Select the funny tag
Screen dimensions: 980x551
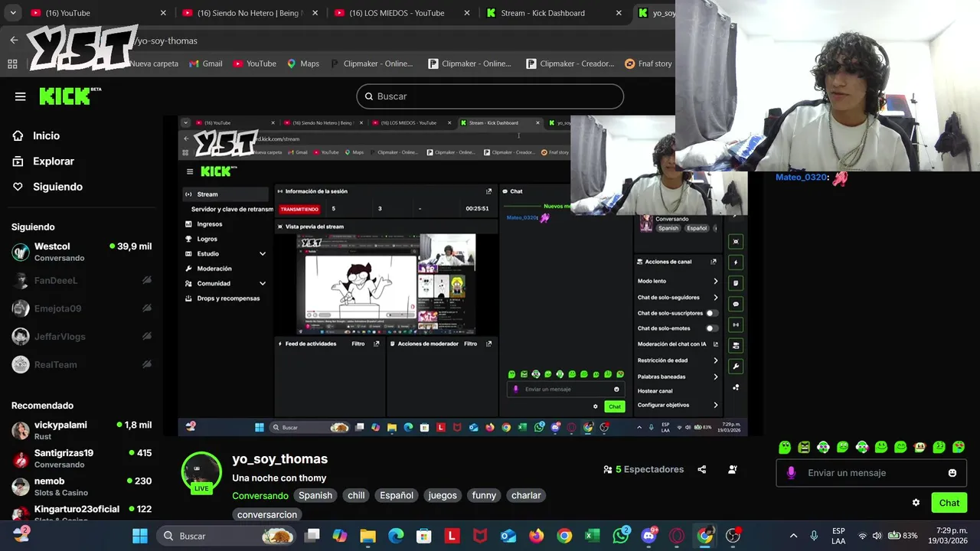point(484,495)
